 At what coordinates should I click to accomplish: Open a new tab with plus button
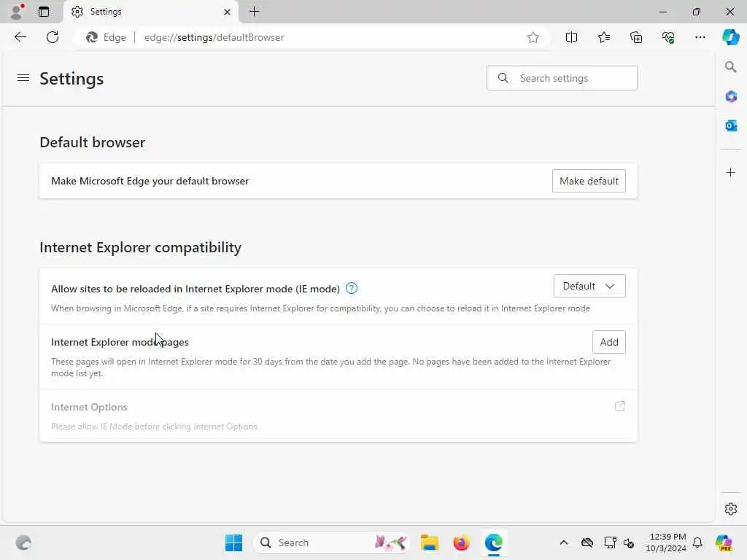255,12
